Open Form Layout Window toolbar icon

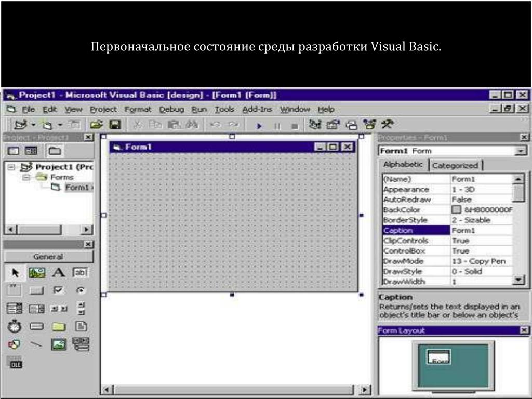(351, 125)
